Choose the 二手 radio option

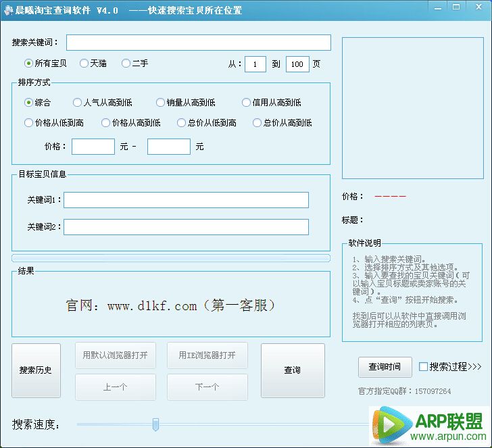point(126,64)
